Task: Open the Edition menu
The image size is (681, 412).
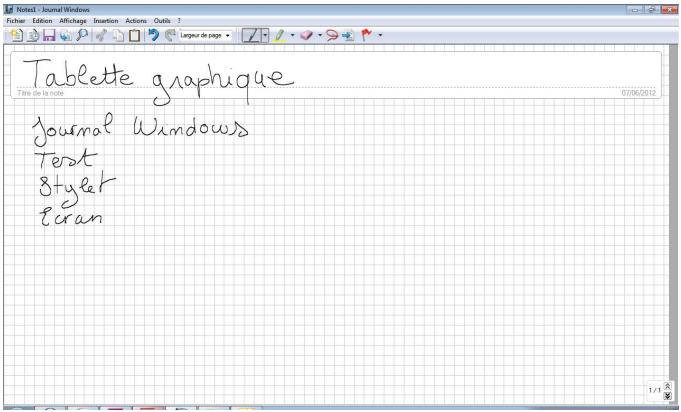Action: click(42, 21)
